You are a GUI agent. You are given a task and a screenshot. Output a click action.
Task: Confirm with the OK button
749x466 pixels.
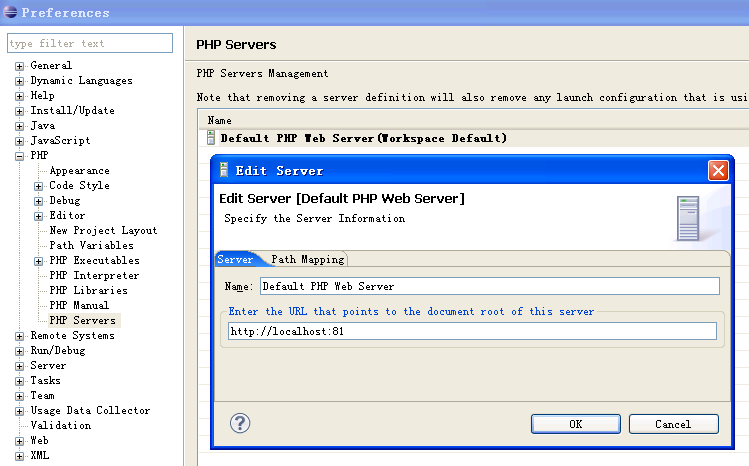(x=576, y=424)
